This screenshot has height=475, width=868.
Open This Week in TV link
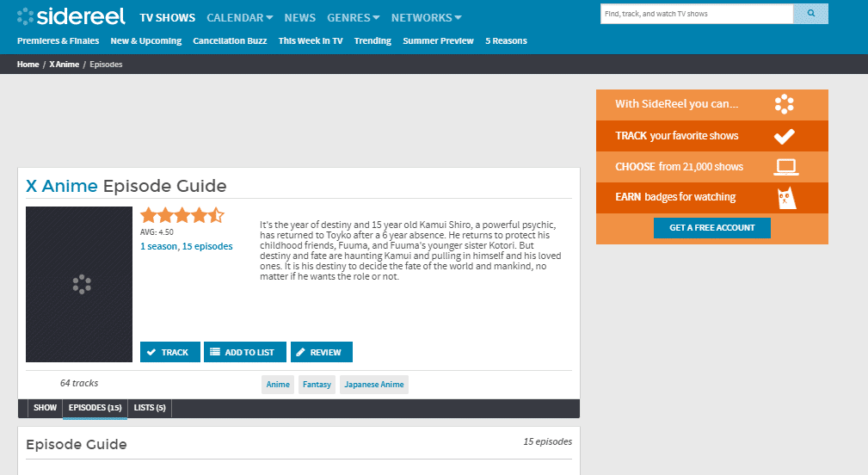(x=311, y=41)
